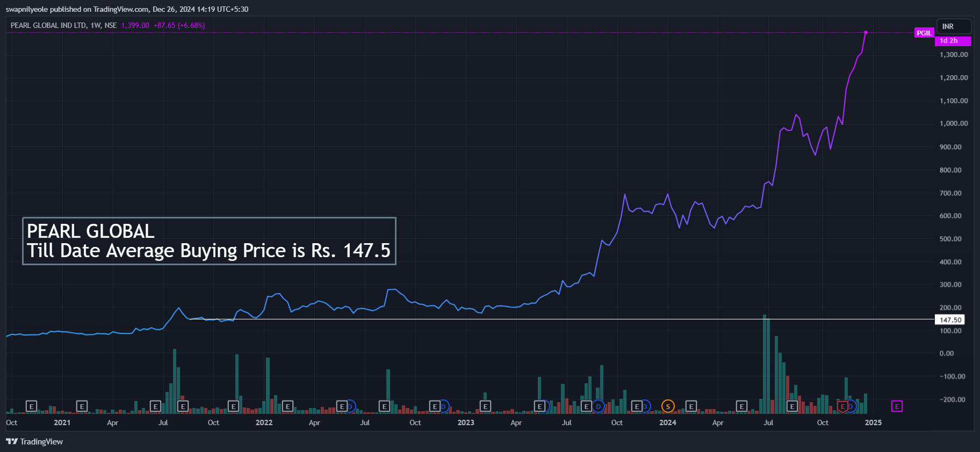Click the E earnings marker just after 2023
This screenshot has width=980, height=452.
point(485,406)
